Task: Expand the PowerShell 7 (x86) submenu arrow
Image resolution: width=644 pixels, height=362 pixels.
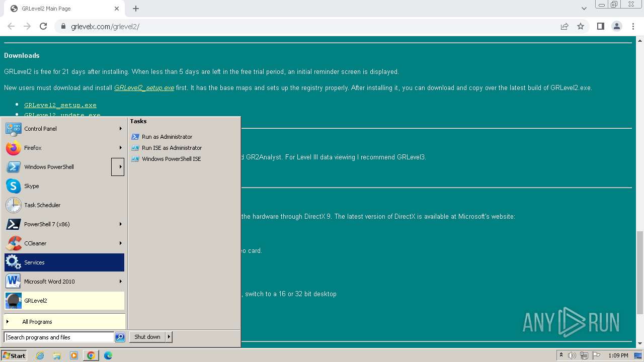Action: (120, 224)
